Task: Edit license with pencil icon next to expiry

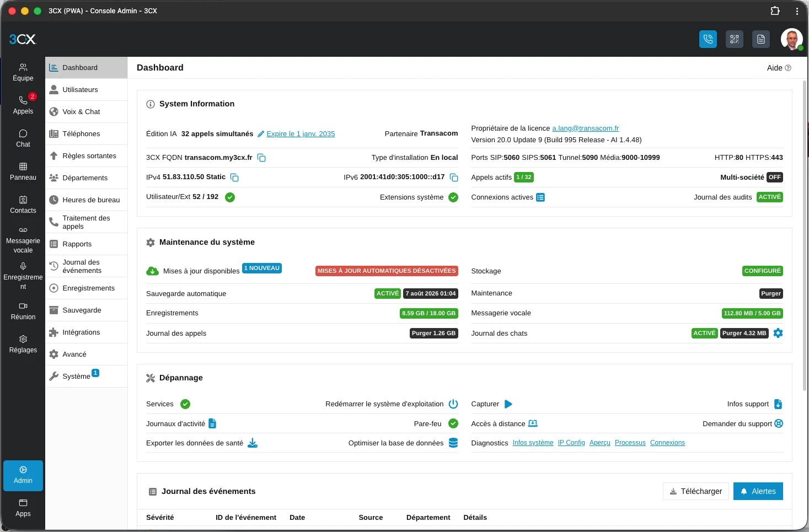Action: point(261,134)
